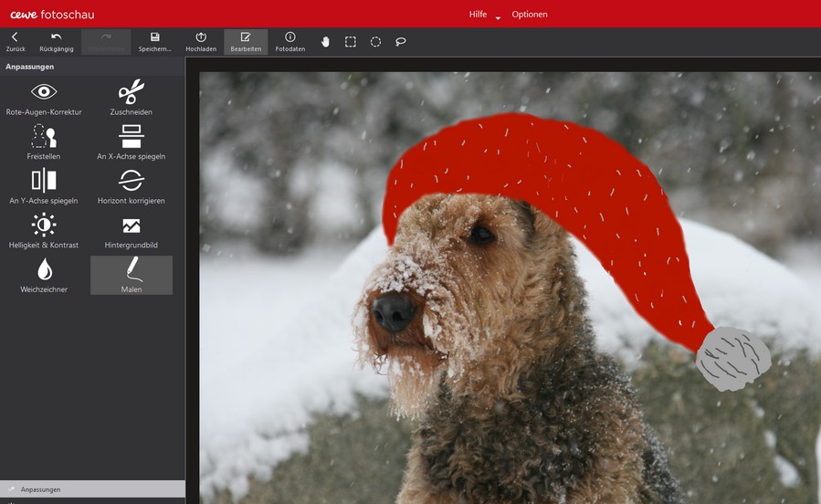Screen dimensions: 821x504
Task: Open the Optionen menu
Action: pyautogui.click(x=530, y=15)
